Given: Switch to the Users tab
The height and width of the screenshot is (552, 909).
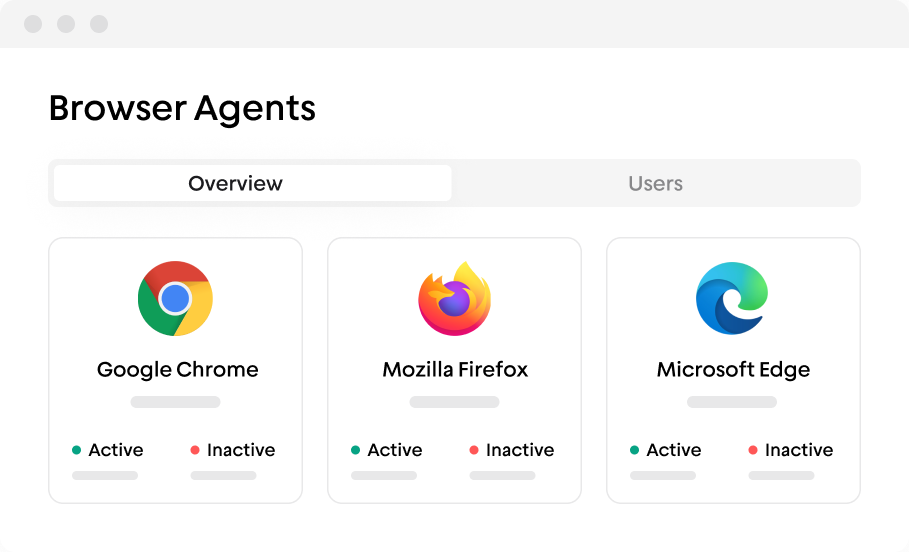Looking at the screenshot, I should 656,183.
